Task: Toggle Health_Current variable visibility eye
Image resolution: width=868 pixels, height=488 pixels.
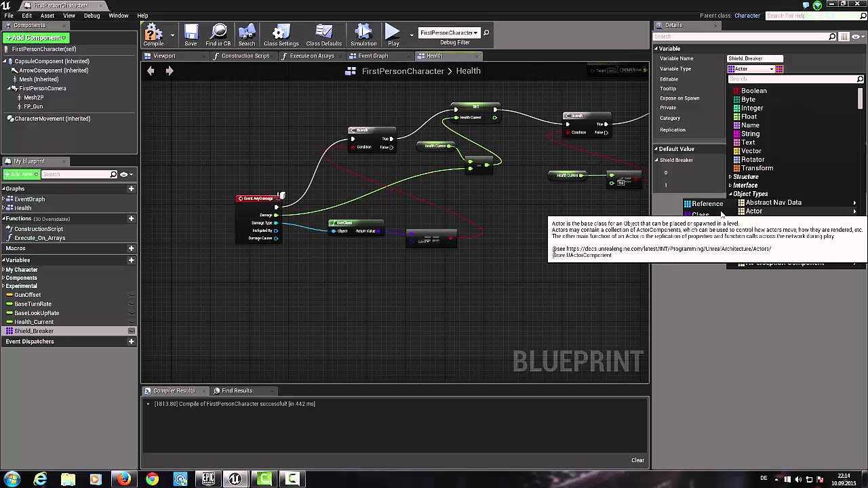Action: coord(132,322)
